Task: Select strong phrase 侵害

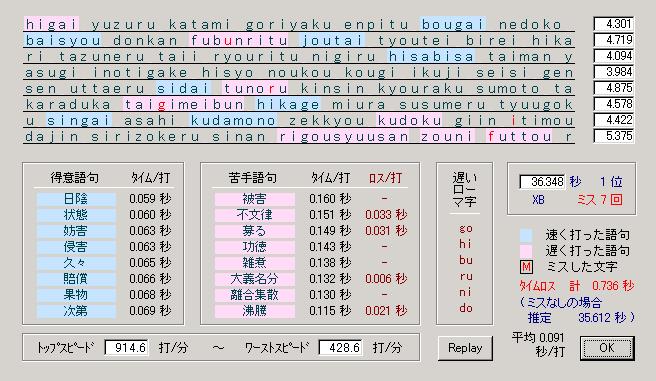Action: click(76, 247)
